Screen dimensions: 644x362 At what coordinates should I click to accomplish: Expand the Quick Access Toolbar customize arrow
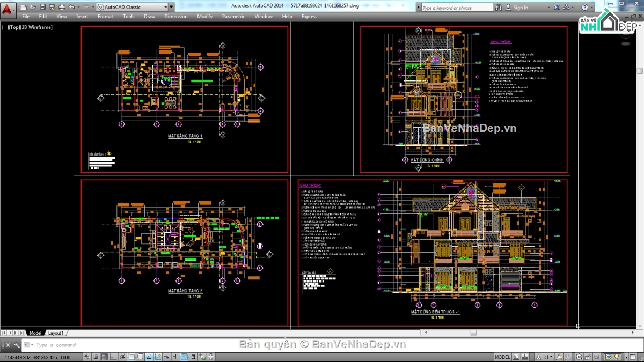(172, 8)
